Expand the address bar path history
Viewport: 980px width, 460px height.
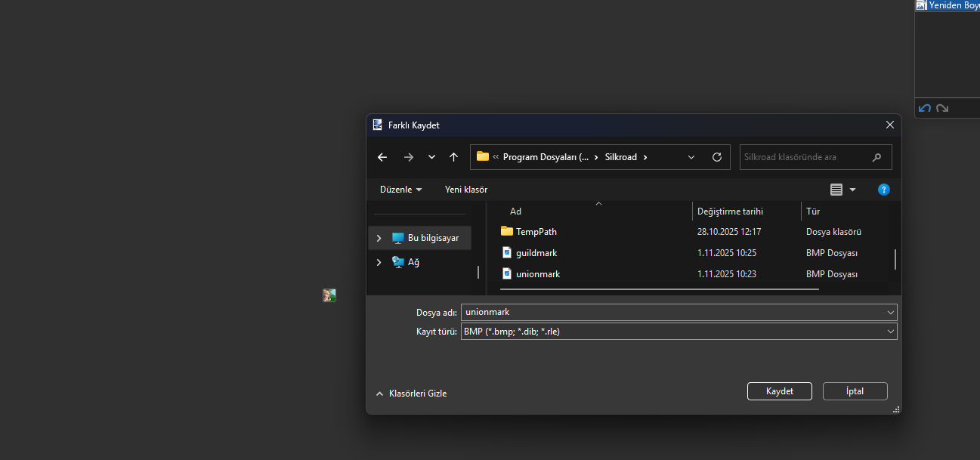click(x=691, y=157)
